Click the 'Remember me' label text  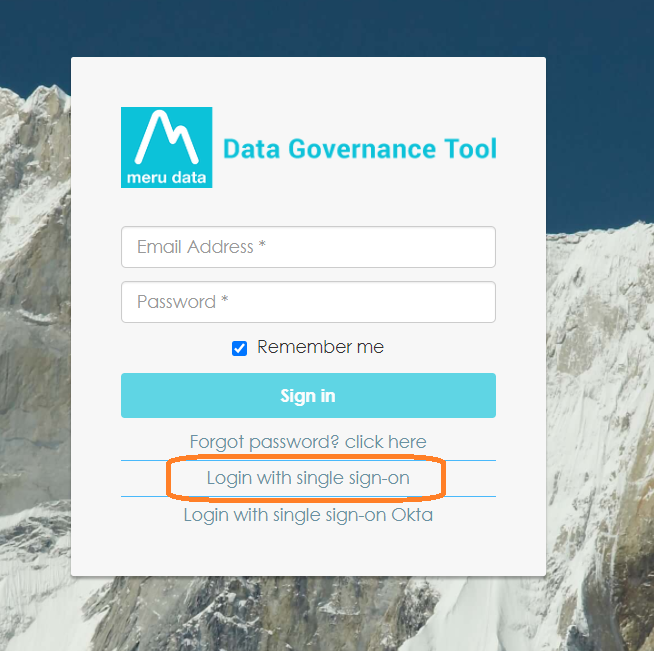point(320,347)
